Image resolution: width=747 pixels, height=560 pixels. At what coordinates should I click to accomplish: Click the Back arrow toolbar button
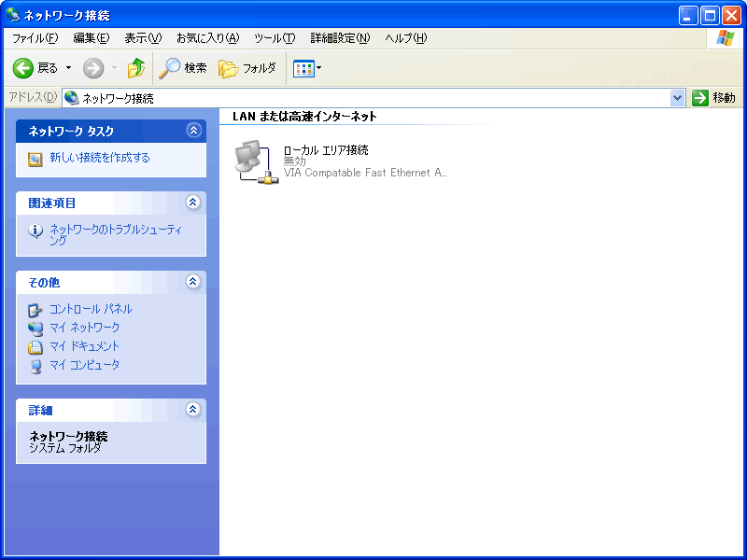coord(24,68)
